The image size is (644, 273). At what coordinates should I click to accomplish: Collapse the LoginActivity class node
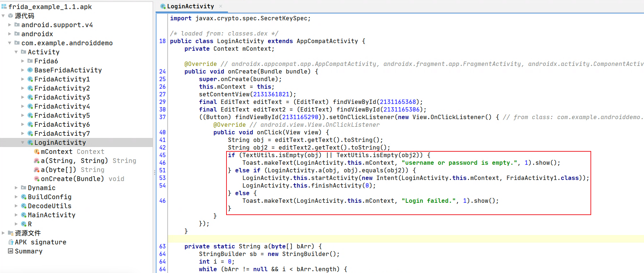[23, 142]
